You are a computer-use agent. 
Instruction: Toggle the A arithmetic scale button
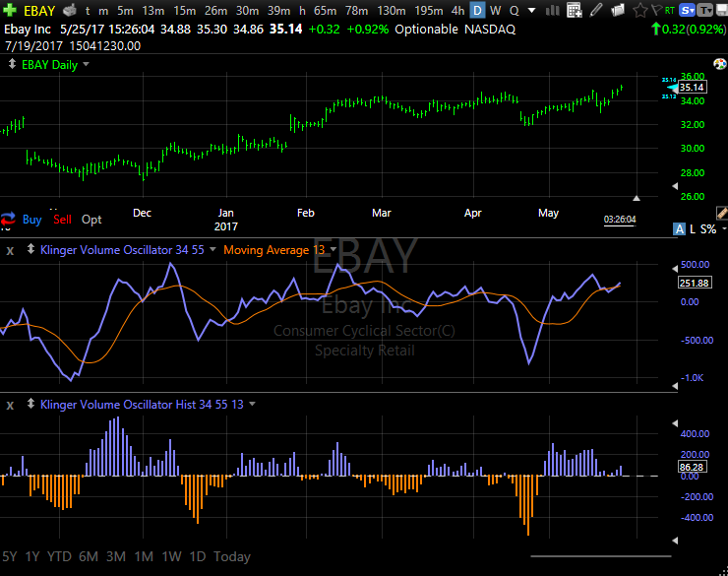(x=679, y=228)
